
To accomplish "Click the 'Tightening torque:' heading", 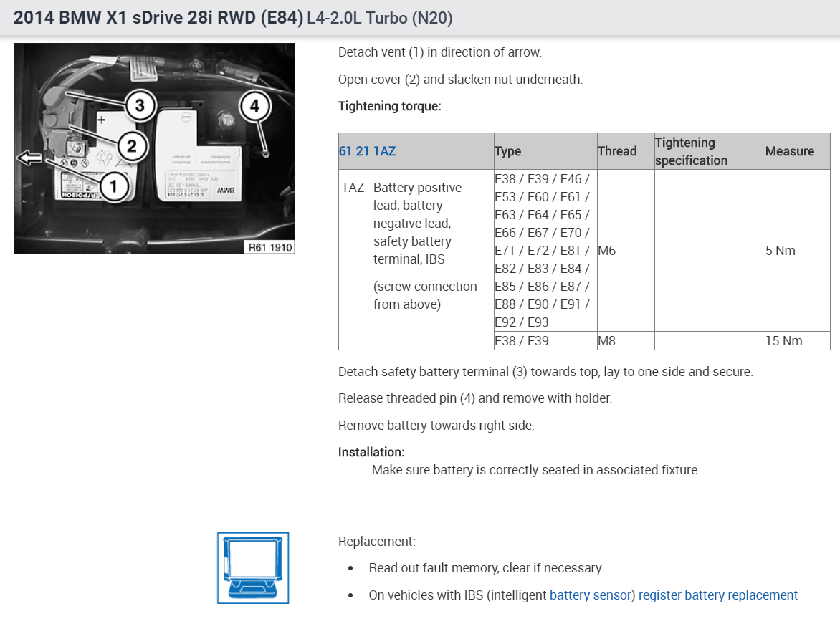I will pyautogui.click(x=389, y=106).
